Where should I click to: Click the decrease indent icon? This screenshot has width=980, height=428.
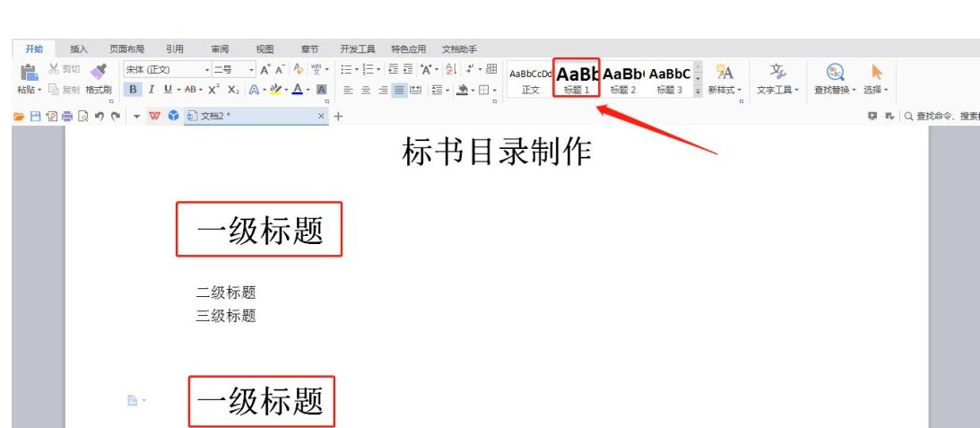tap(393, 69)
